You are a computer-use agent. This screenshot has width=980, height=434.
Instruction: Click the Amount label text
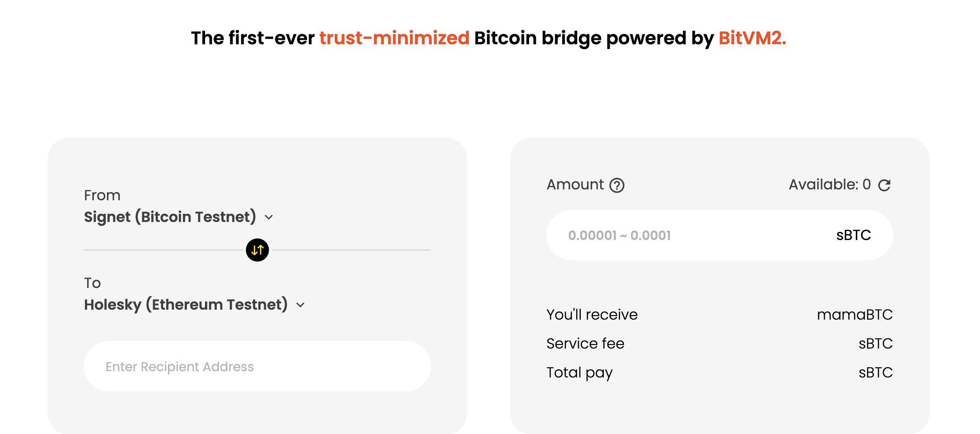coord(575,184)
